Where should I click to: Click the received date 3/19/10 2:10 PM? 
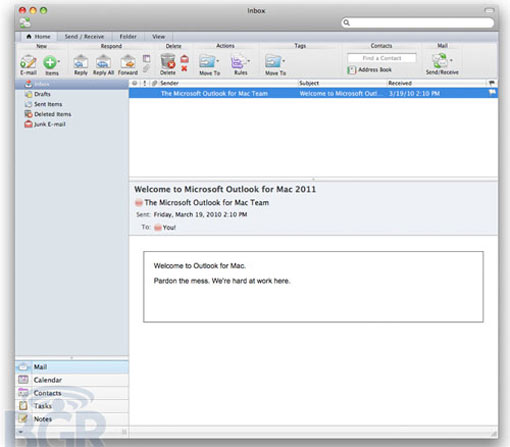(414, 94)
